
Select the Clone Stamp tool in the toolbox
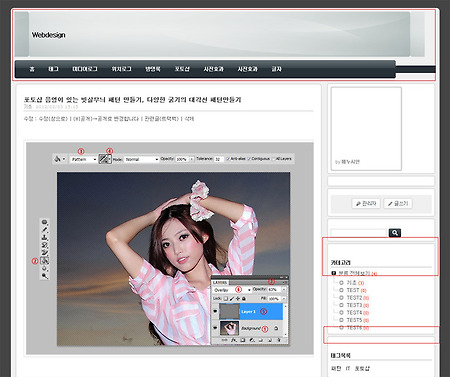pos(45,238)
